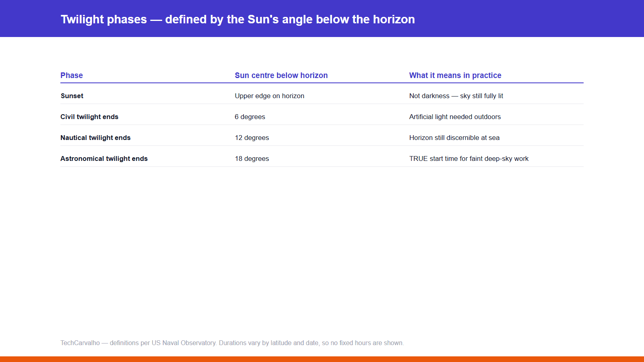Select the Upper edge on horizon cell
644x362 pixels.
click(x=270, y=96)
